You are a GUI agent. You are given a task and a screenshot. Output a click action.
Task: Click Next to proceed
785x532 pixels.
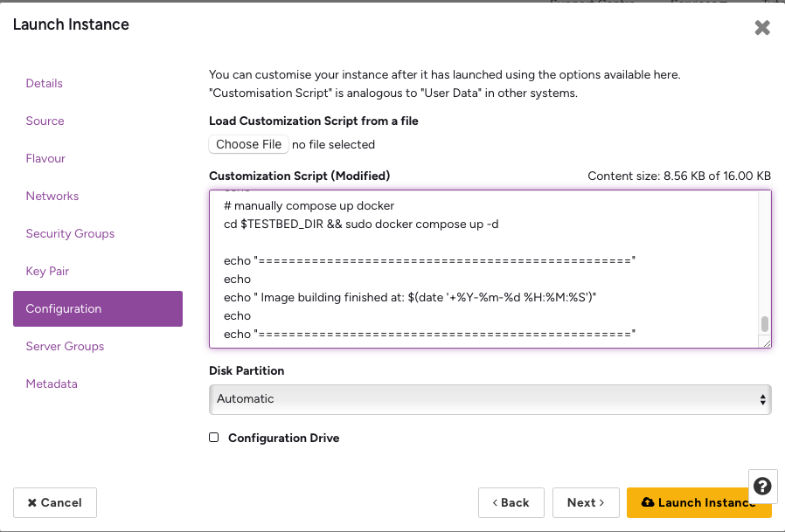point(586,502)
